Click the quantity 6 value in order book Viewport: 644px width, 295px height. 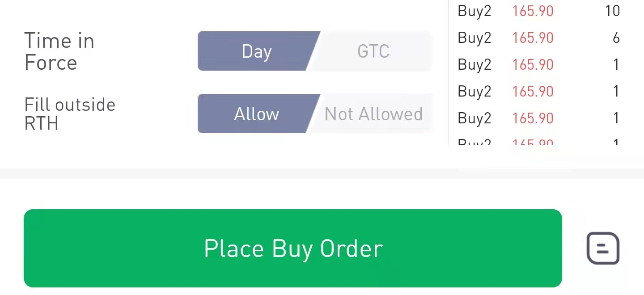point(616,38)
